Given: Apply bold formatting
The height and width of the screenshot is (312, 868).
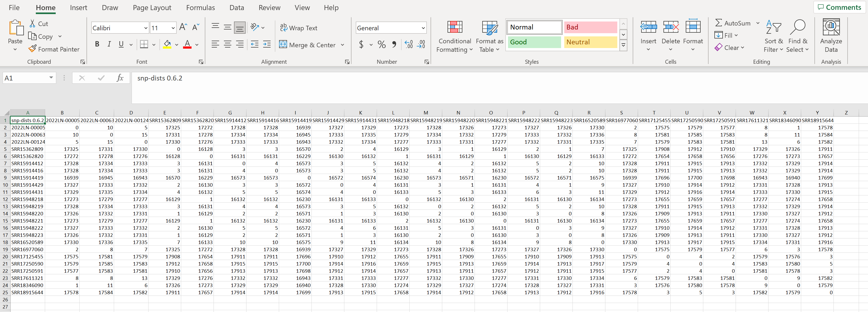Looking at the screenshot, I should (97, 44).
